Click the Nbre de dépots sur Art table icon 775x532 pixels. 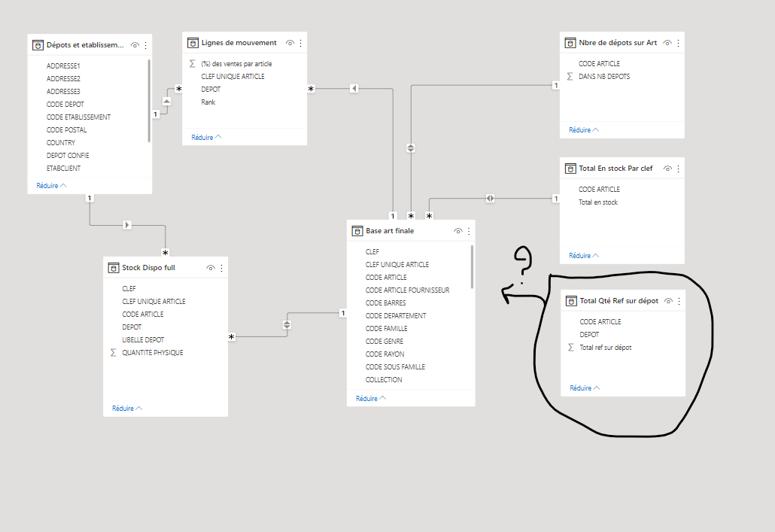pos(570,43)
